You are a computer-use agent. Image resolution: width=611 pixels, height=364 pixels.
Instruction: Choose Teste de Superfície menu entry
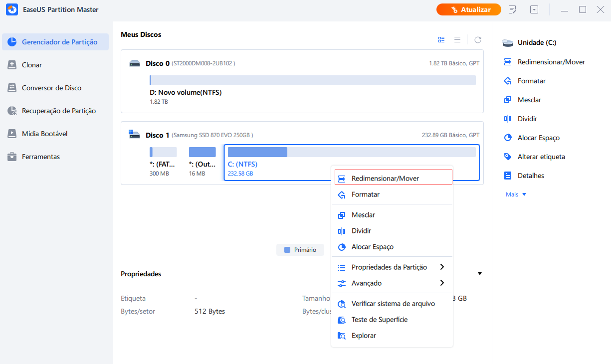pos(379,320)
